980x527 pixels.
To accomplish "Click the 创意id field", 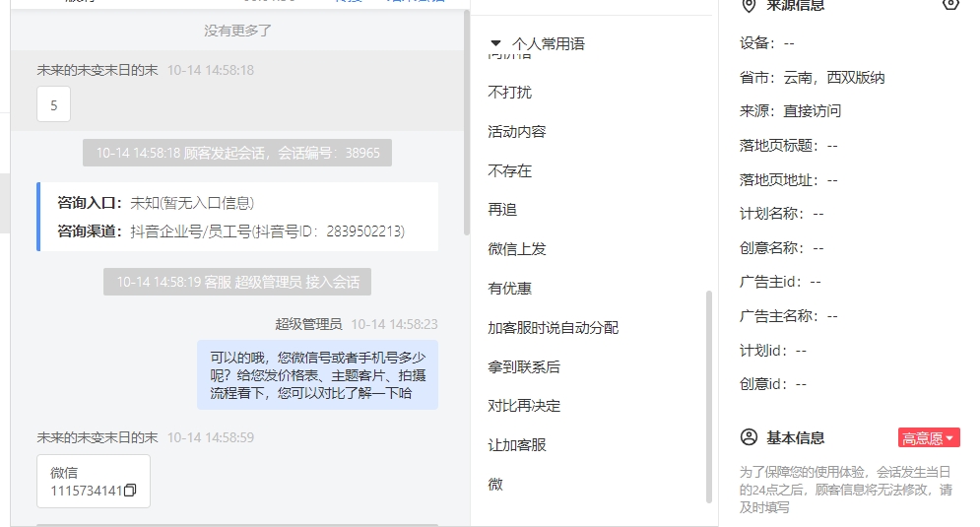I will (x=772, y=384).
